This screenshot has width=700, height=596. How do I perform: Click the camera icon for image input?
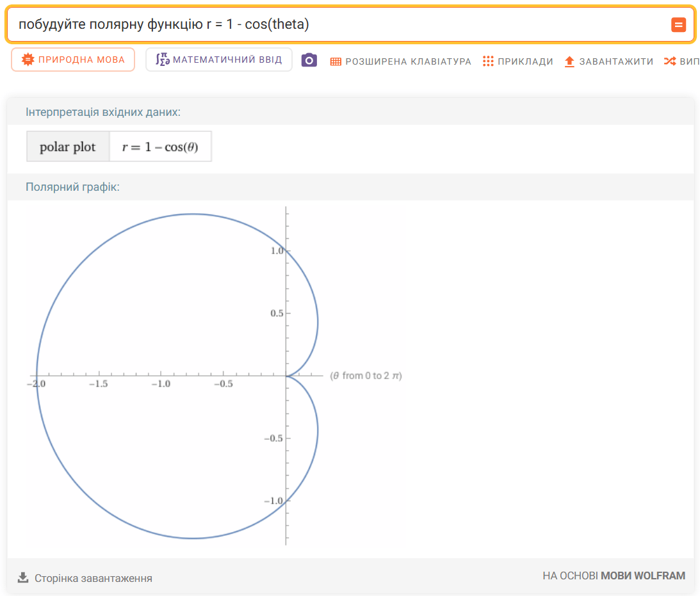point(309,61)
